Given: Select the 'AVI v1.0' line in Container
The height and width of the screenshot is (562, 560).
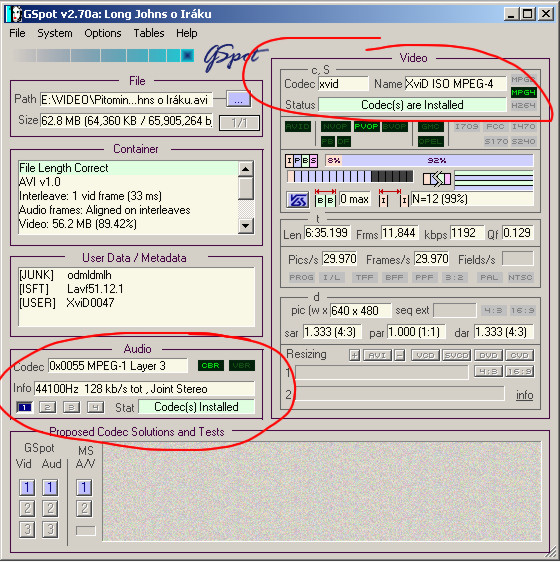Looking at the screenshot, I should click(128, 182).
